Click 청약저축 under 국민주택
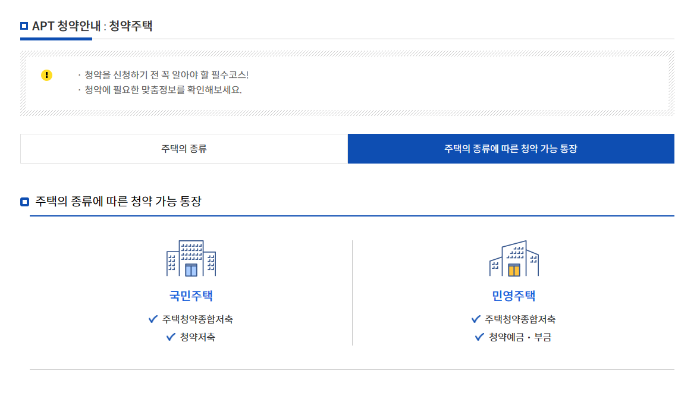 tap(197, 337)
